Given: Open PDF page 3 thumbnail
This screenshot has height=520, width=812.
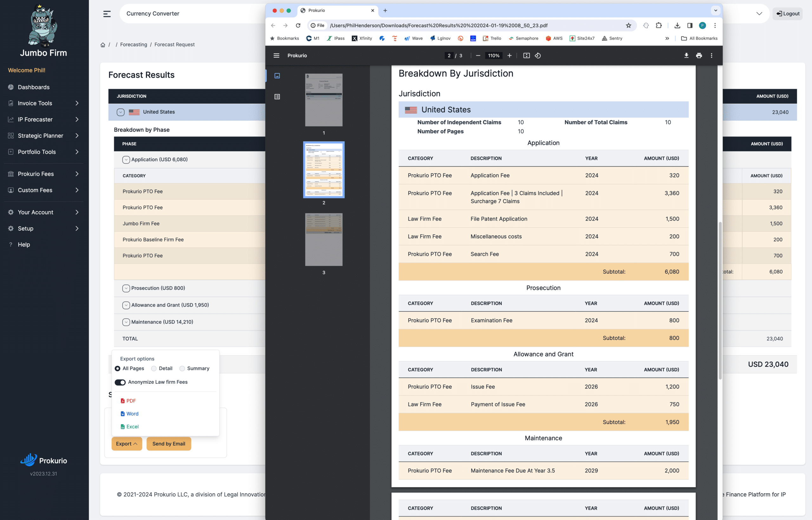Looking at the screenshot, I should pos(324,239).
